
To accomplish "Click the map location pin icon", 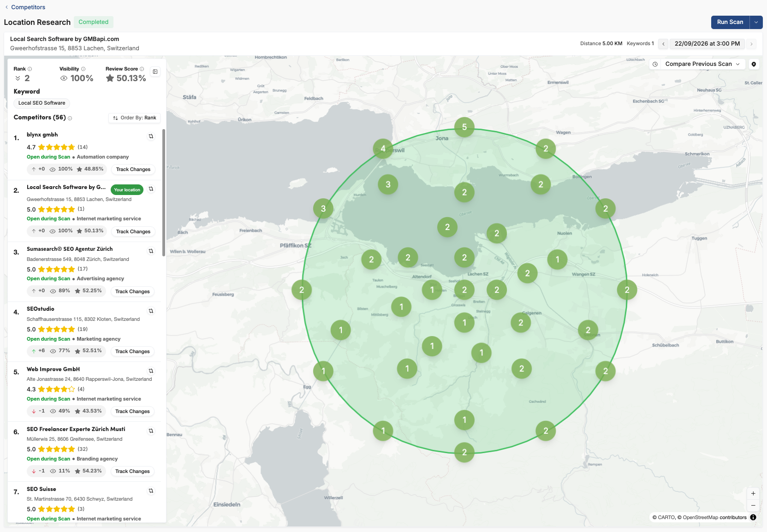I will coord(754,64).
